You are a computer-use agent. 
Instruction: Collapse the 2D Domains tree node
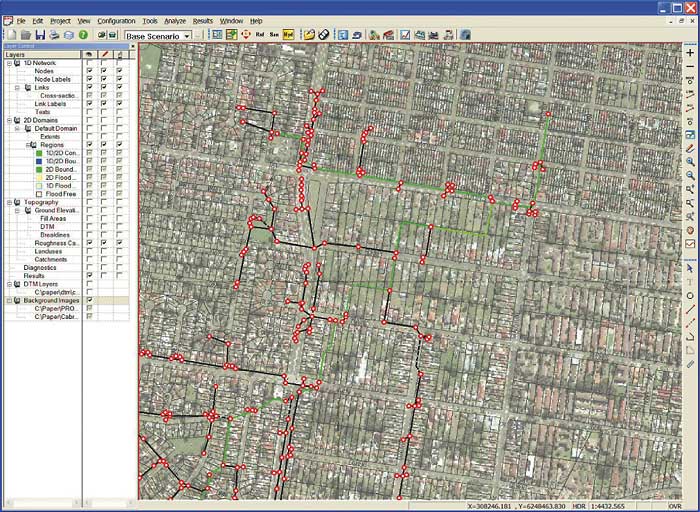pyautogui.click(x=9, y=120)
